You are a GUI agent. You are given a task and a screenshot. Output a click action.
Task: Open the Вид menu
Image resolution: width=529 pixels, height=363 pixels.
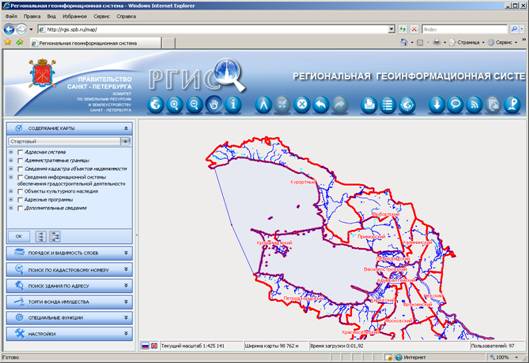(51, 16)
